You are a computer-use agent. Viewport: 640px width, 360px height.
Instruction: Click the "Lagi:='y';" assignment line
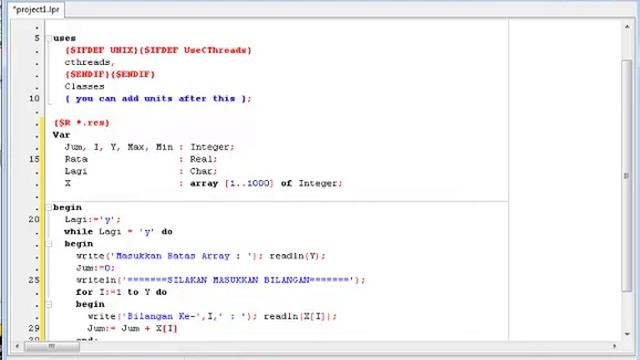pyautogui.click(x=93, y=220)
